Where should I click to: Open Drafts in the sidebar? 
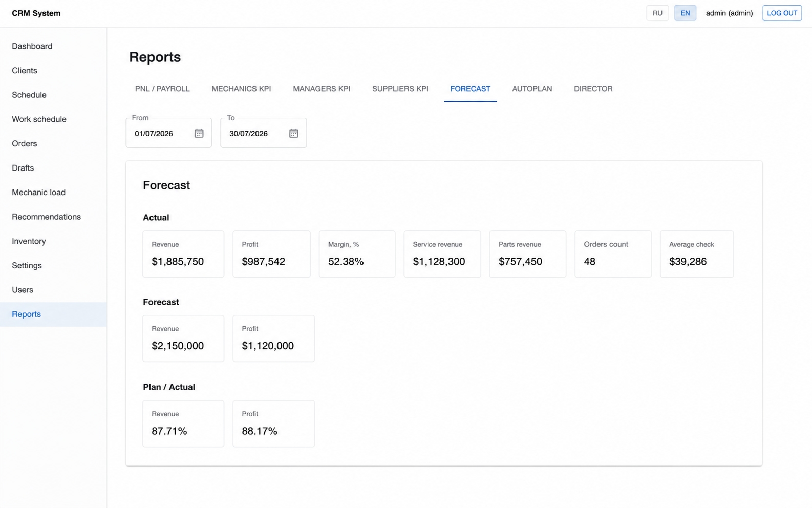point(53,168)
